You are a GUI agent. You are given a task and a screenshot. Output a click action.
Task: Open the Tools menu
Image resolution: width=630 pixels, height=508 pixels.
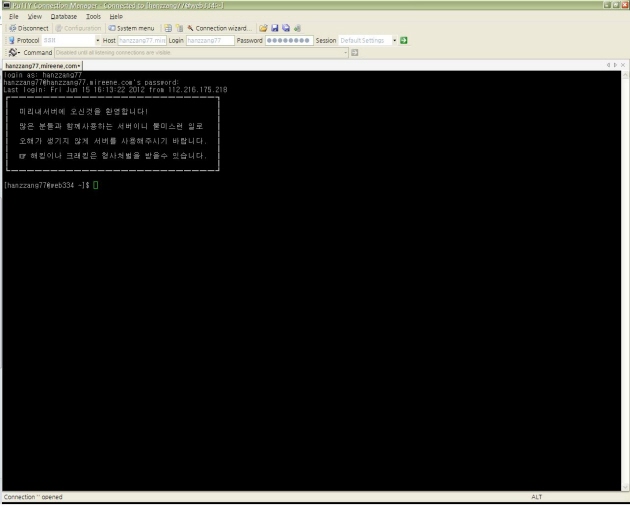tap(94, 17)
